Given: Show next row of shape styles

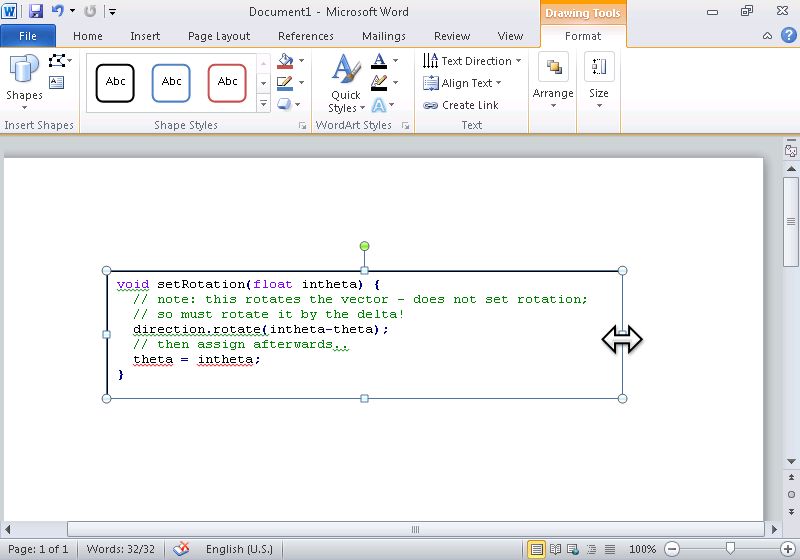Looking at the screenshot, I should click(x=263, y=83).
